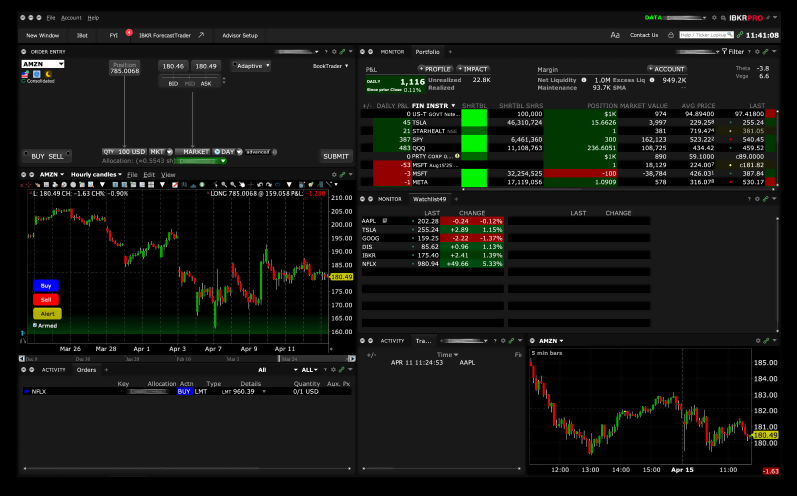Open the Help menu

click(93, 18)
